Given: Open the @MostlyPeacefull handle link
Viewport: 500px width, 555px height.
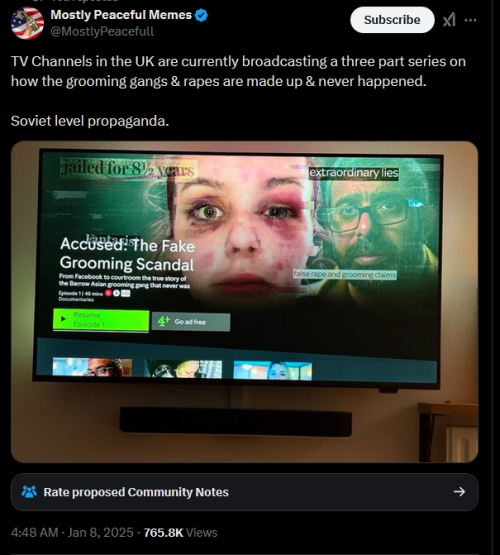Looking at the screenshot, I should pos(102,32).
